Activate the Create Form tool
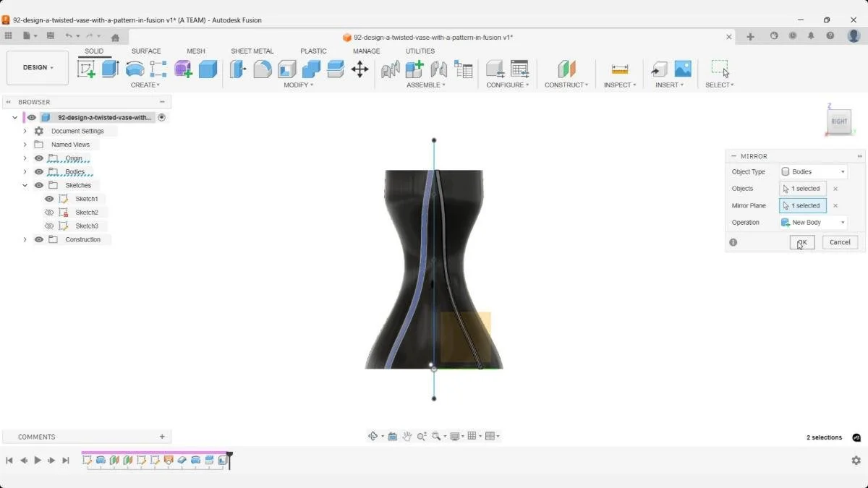The width and height of the screenshot is (868, 488). pos(182,68)
